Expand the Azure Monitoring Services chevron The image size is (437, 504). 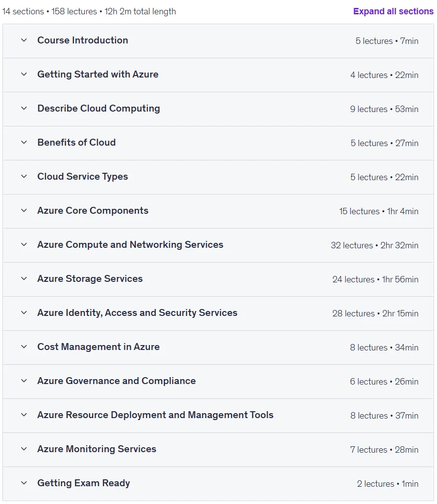tap(24, 449)
